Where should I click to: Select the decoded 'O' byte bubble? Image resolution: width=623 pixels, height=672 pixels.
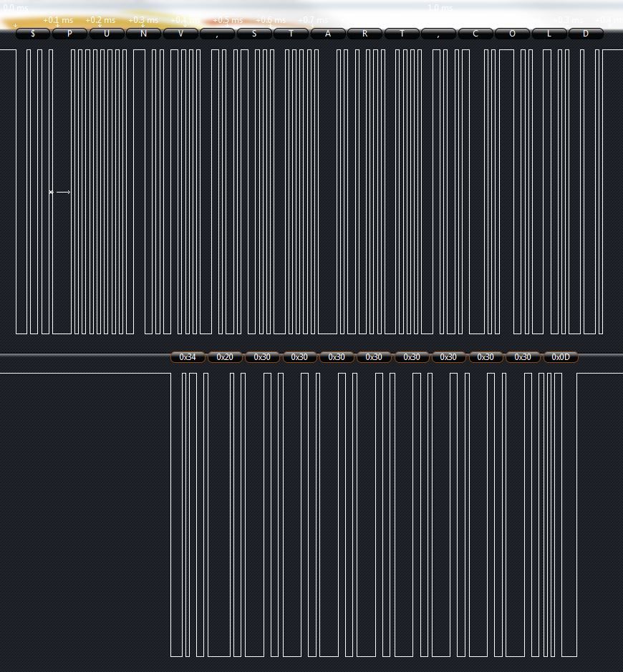click(513, 34)
